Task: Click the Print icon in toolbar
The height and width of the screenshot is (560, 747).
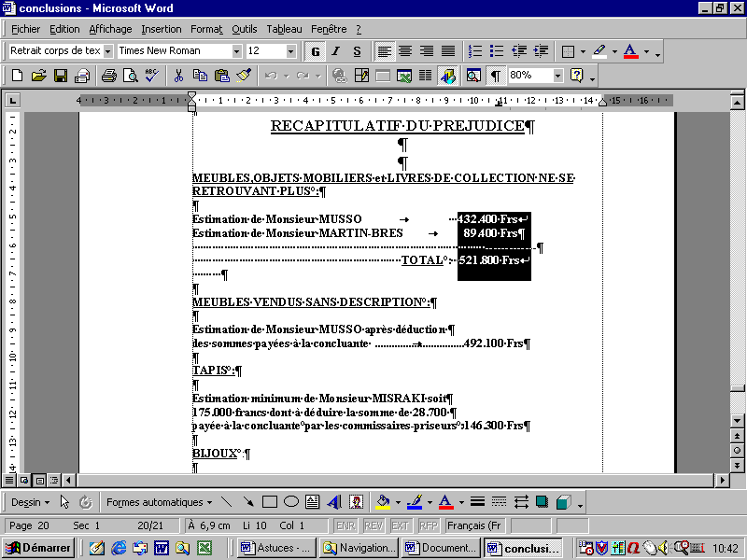Action: point(108,76)
